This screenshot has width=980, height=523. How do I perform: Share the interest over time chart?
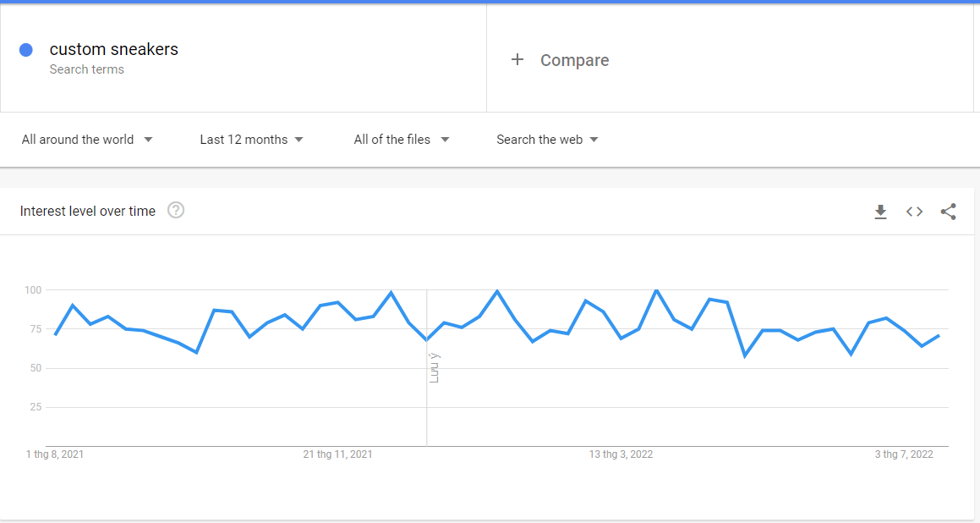pyautogui.click(x=948, y=212)
